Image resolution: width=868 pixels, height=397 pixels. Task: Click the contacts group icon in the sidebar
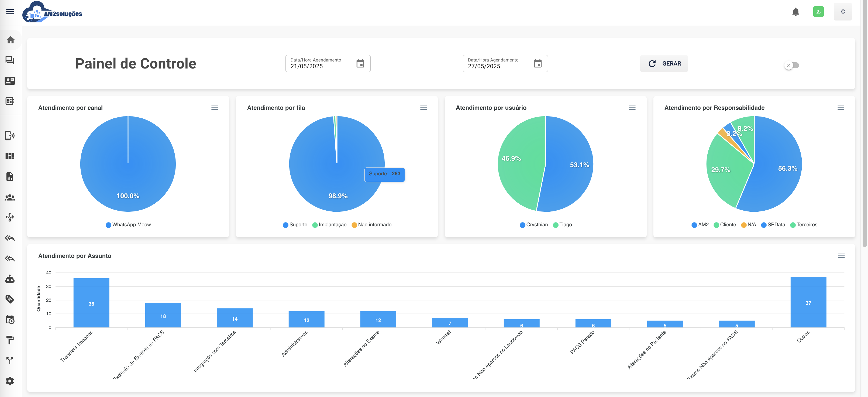[x=10, y=198]
